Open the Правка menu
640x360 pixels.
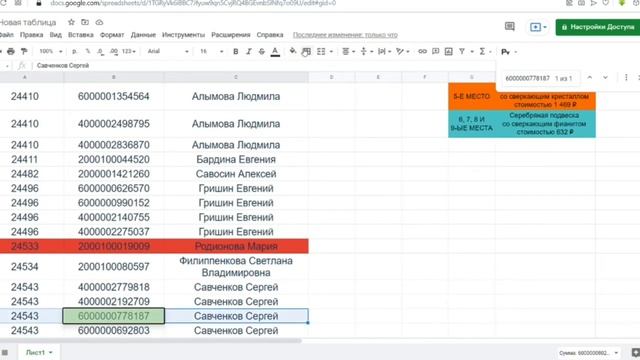(31, 35)
